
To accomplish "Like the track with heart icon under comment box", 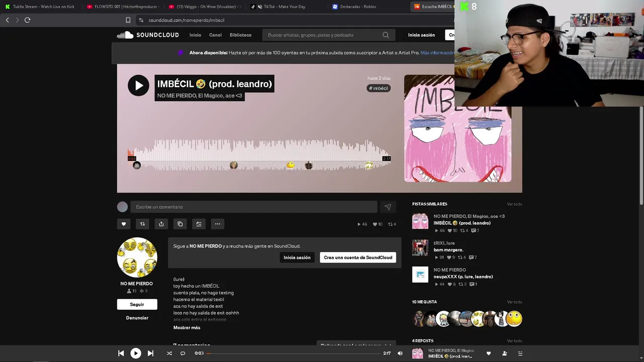I will point(124,224).
